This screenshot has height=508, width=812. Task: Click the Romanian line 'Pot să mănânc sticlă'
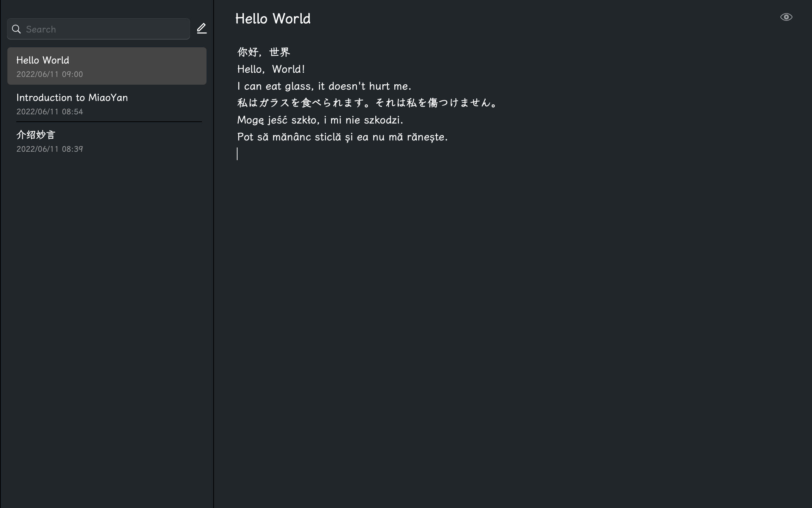click(342, 137)
